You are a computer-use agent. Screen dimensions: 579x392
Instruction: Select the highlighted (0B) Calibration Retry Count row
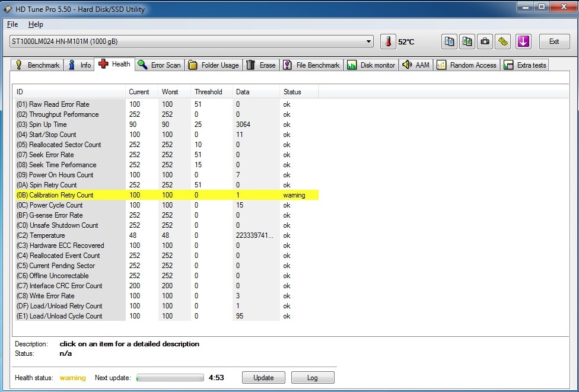coord(166,195)
